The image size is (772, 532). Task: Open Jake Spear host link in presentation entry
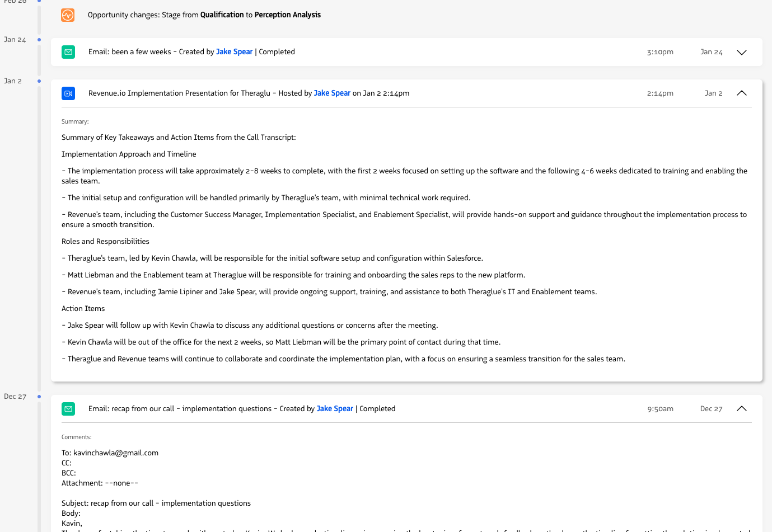click(332, 93)
